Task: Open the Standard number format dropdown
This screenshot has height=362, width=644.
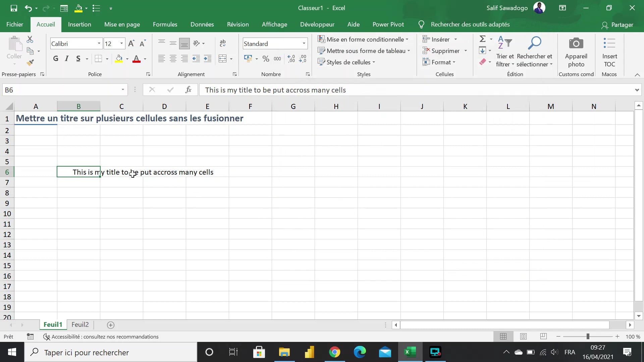Action: click(304, 44)
